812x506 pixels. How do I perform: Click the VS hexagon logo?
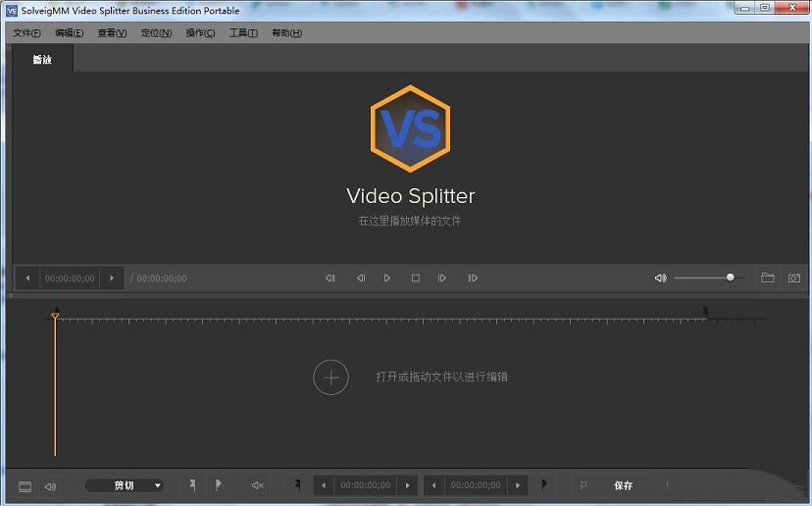[411, 128]
